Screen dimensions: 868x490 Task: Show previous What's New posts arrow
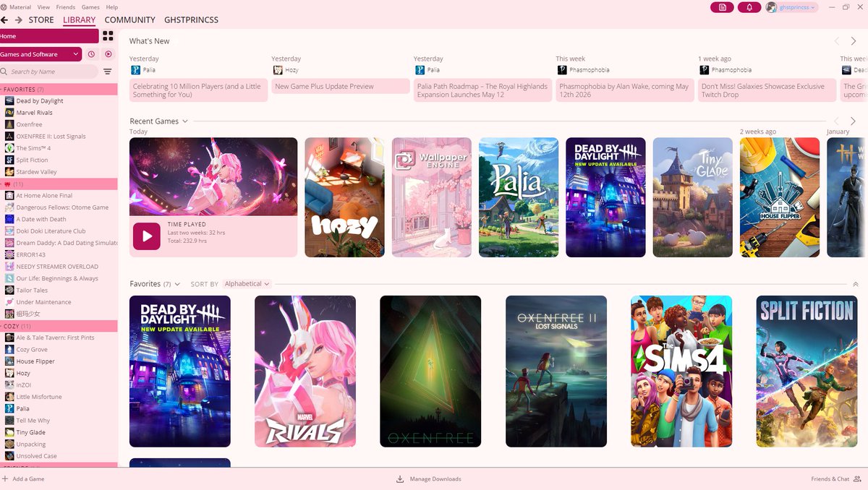click(838, 41)
